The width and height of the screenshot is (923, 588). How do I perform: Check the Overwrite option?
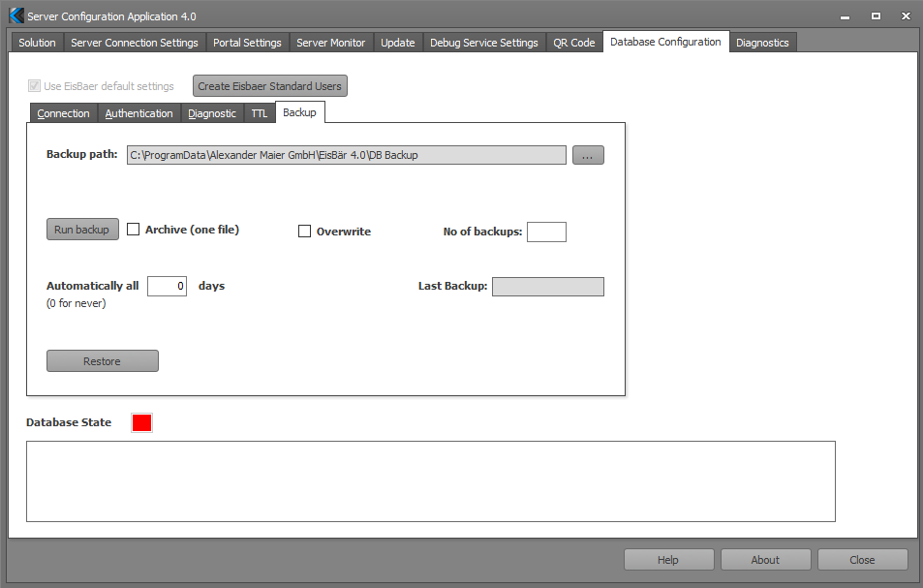click(x=304, y=231)
